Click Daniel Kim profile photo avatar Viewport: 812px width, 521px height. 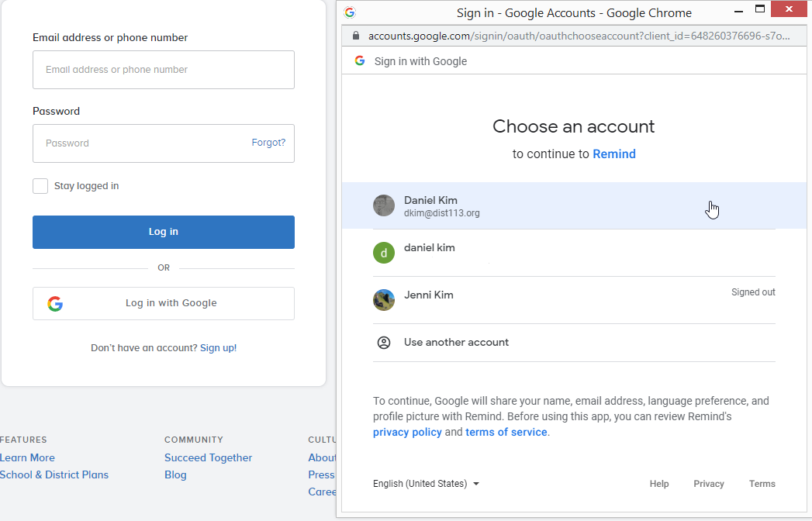point(384,205)
